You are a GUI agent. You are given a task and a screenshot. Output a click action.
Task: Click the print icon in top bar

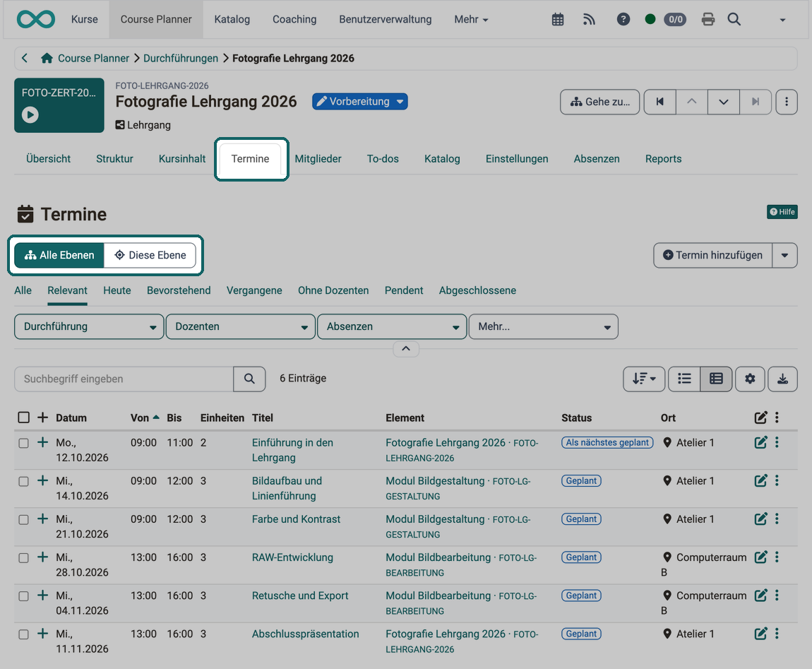708,20
